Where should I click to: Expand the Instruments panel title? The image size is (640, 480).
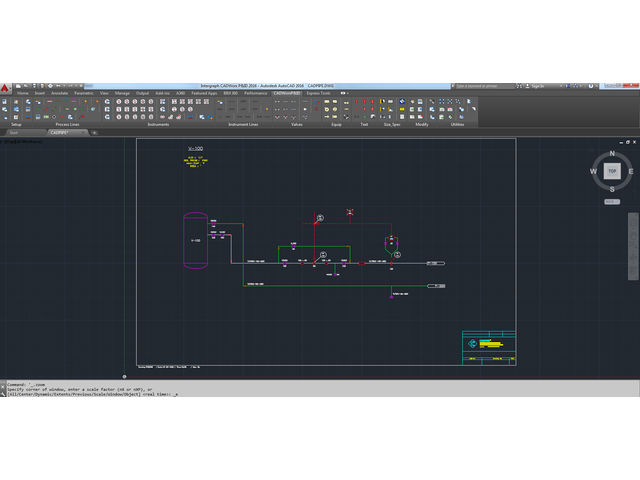click(159, 125)
